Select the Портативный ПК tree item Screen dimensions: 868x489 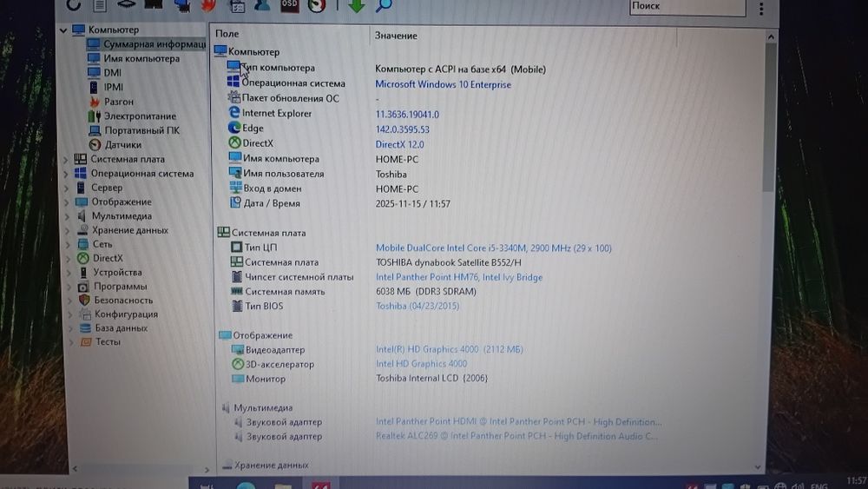(x=141, y=130)
